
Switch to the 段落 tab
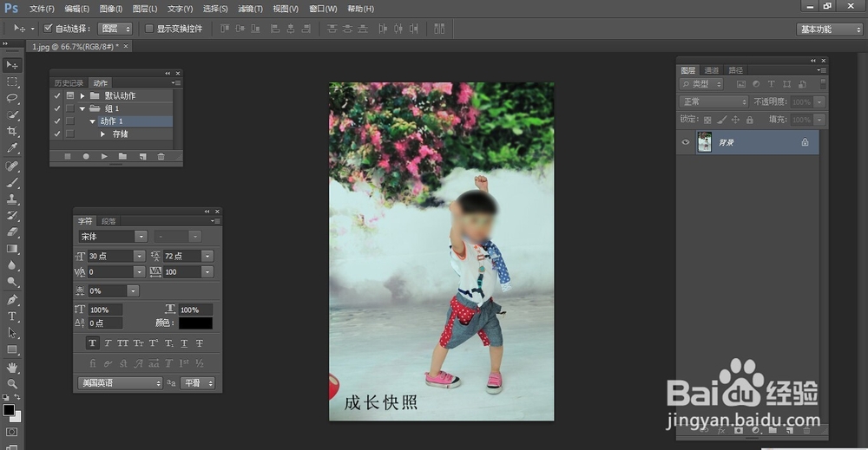coord(108,221)
